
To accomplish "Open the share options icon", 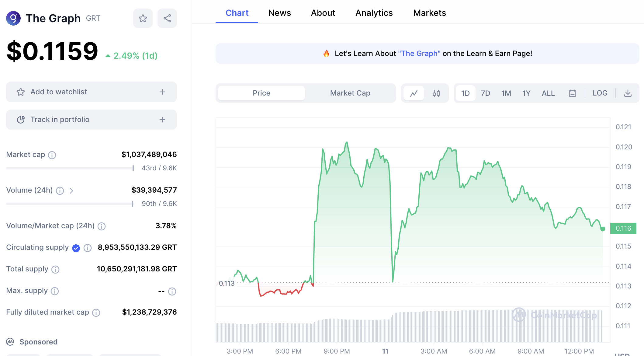I will pos(167,18).
